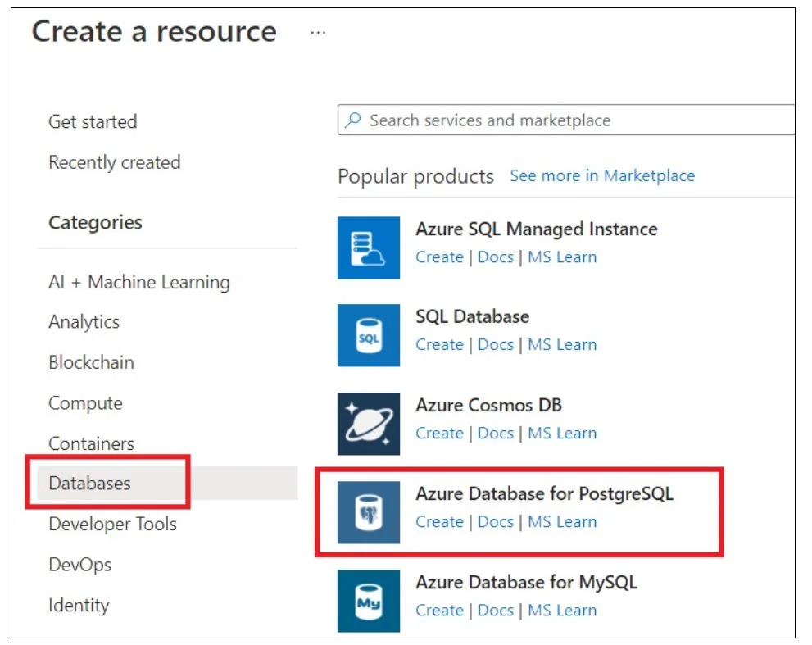Click Create under Azure Database for PostgreSQL
The height and width of the screenshot is (645, 812).
click(439, 522)
